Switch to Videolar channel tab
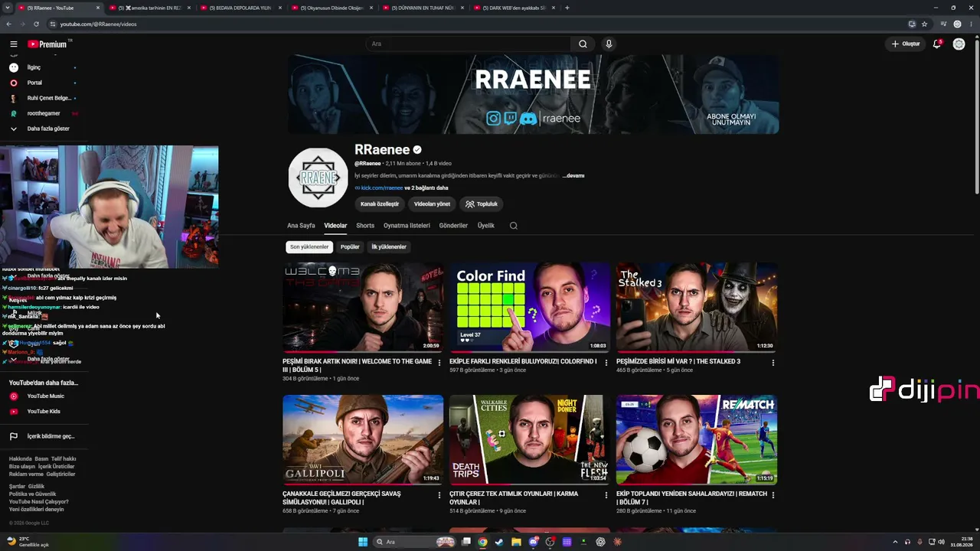The image size is (980, 551). click(335, 226)
